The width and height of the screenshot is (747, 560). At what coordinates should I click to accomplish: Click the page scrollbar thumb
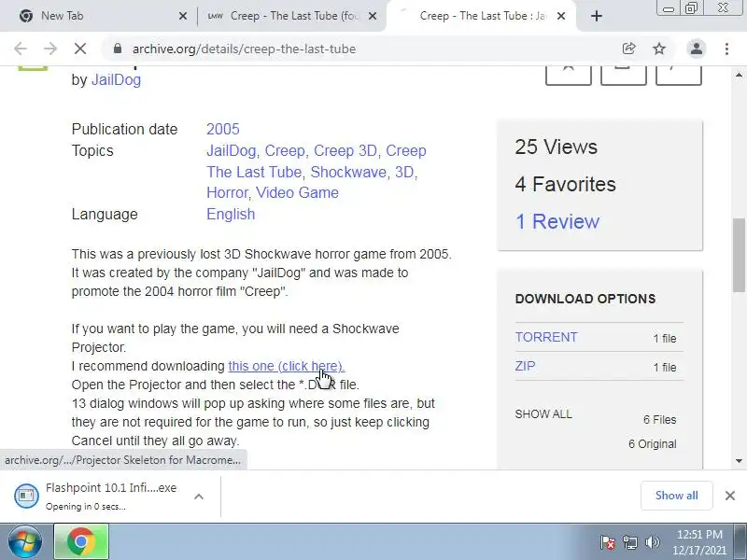click(739, 255)
